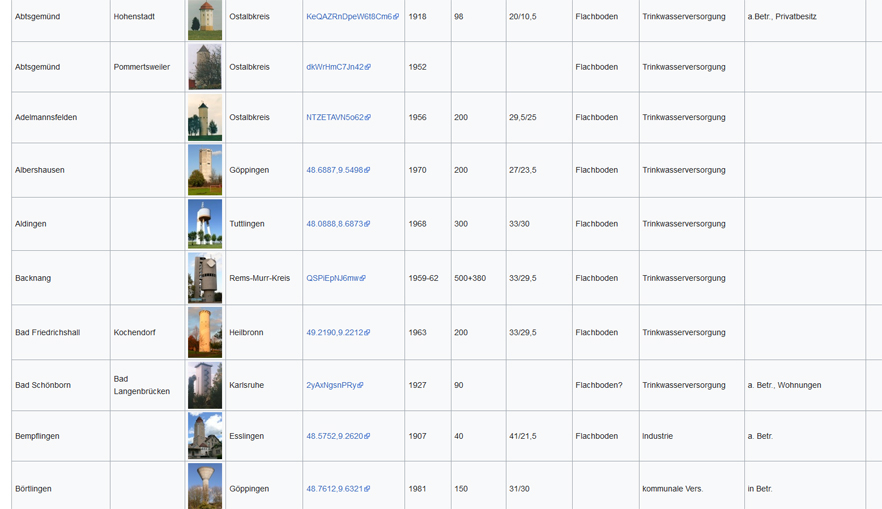View the Bad Schönborn tower photo
Screen dimensions: 882x509
[x=205, y=385]
